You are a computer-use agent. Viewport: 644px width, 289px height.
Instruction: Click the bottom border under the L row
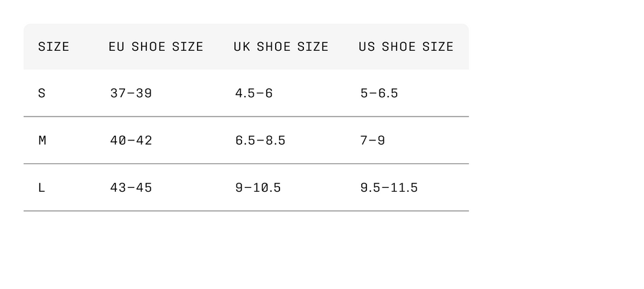[x=246, y=210]
